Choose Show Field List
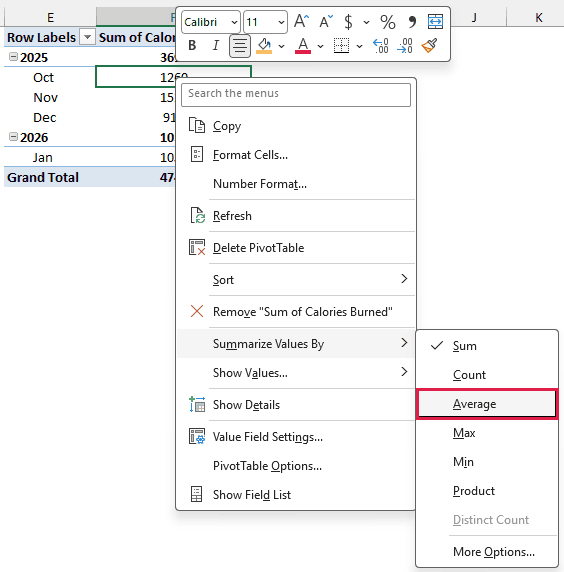Viewport: 564px width, 572px height. click(x=296, y=494)
